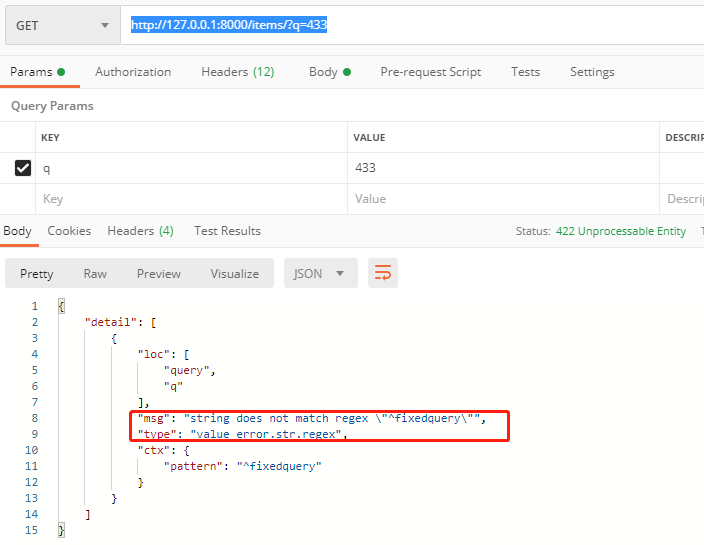
Task: Select the Pretty view button
Action: [x=37, y=273]
